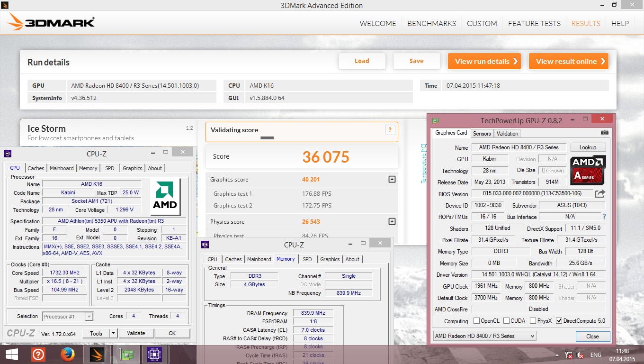Open the Caches tab in the CPU-Z CPU window

pos(36,168)
